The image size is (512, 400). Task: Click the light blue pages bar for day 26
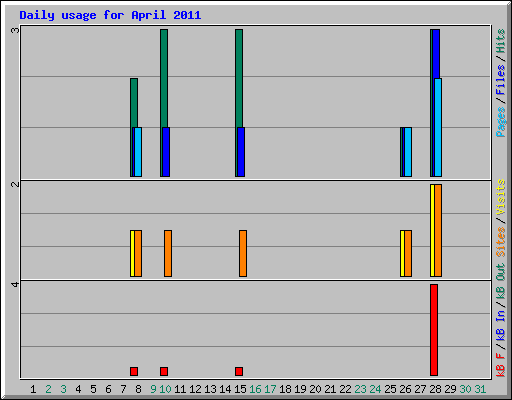408,152
